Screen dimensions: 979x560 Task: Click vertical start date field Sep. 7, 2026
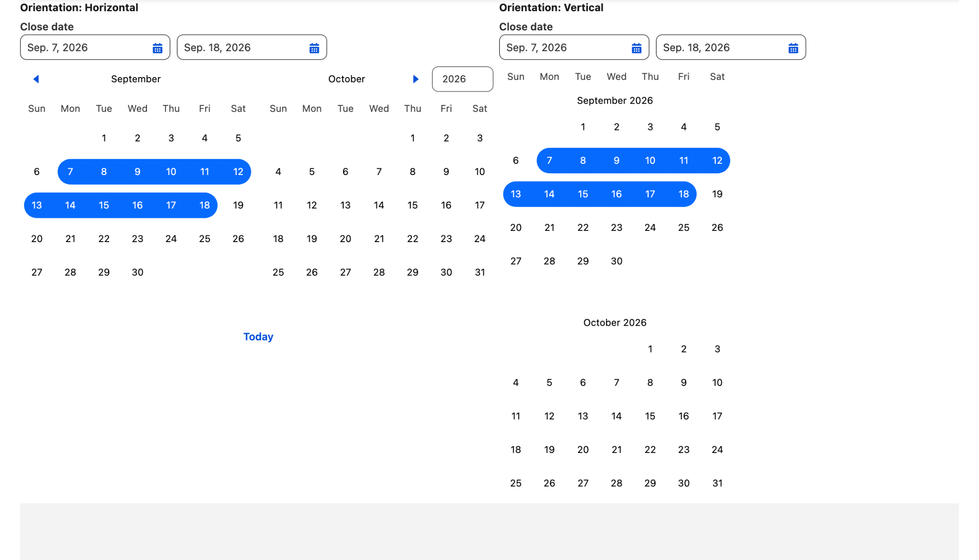pos(574,47)
